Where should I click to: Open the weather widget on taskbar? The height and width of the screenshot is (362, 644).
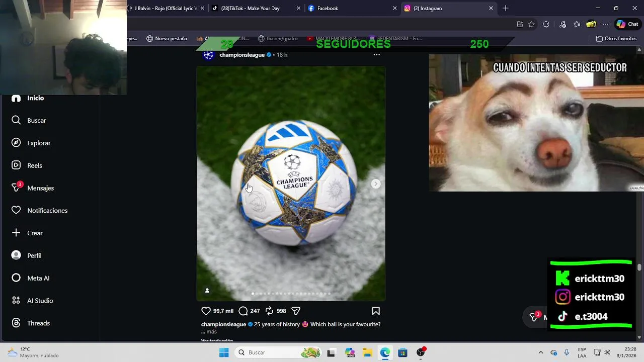tap(33, 352)
